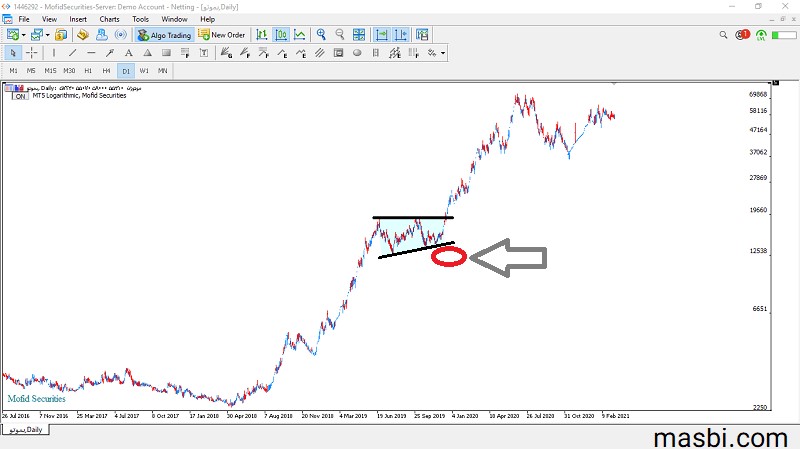Image resolution: width=800 pixels, height=449 pixels.
Task: Select the Daily chart tab at bottom
Action: point(26,430)
